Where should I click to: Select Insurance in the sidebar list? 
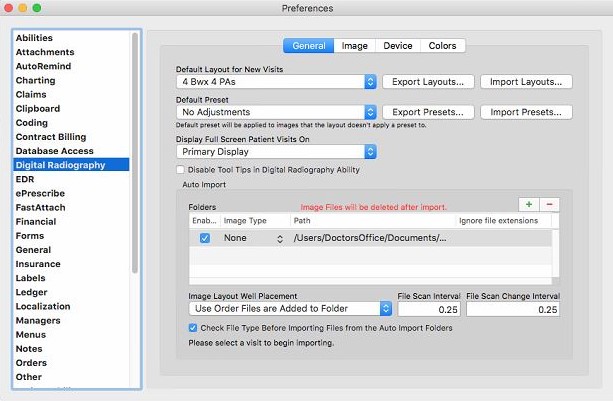click(39, 264)
